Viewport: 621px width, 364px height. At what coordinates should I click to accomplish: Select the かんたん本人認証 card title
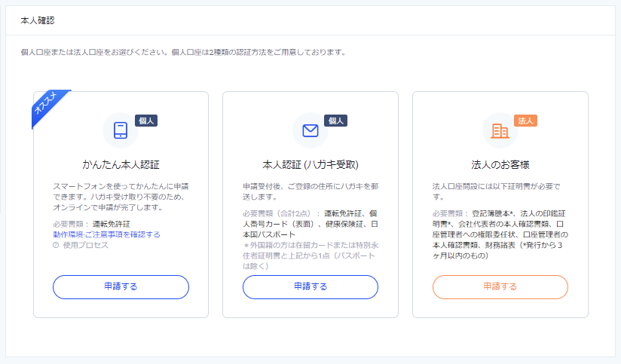coord(121,164)
